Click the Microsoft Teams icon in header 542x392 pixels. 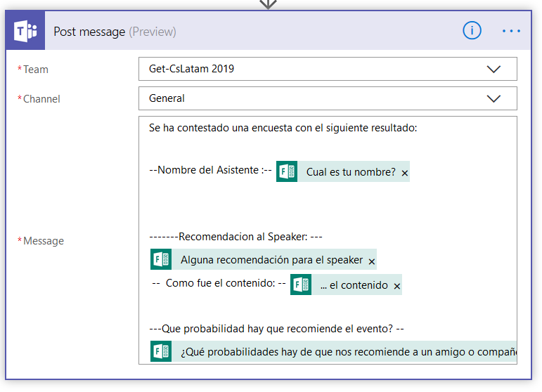coord(25,32)
